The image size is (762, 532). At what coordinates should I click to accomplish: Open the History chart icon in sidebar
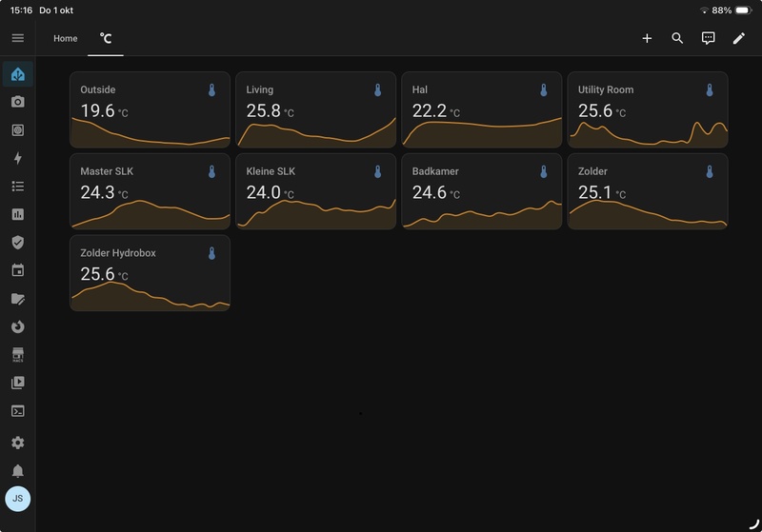click(x=18, y=214)
